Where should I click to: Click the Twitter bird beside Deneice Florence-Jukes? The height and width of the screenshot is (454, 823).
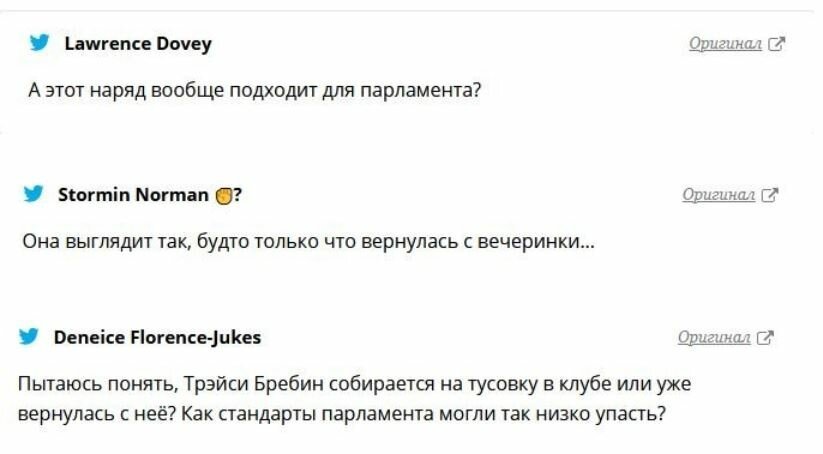click(29, 336)
